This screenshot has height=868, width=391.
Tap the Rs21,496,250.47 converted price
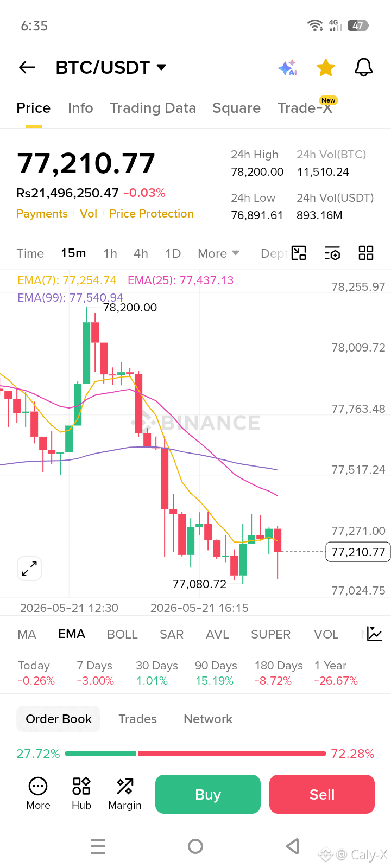[67, 193]
